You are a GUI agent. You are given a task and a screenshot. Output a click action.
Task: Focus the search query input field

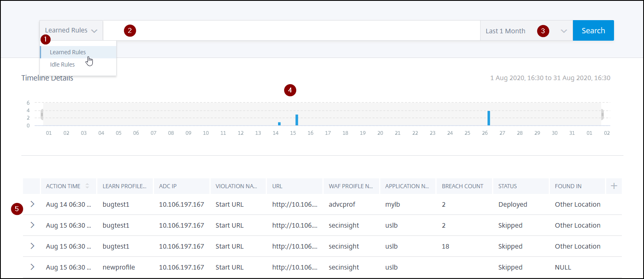click(x=291, y=30)
